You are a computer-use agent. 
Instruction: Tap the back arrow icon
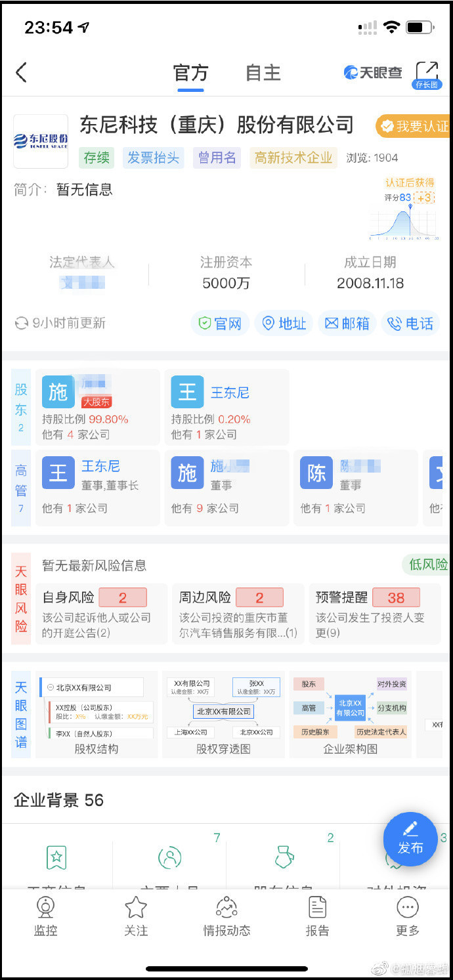(x=22, y=72)
